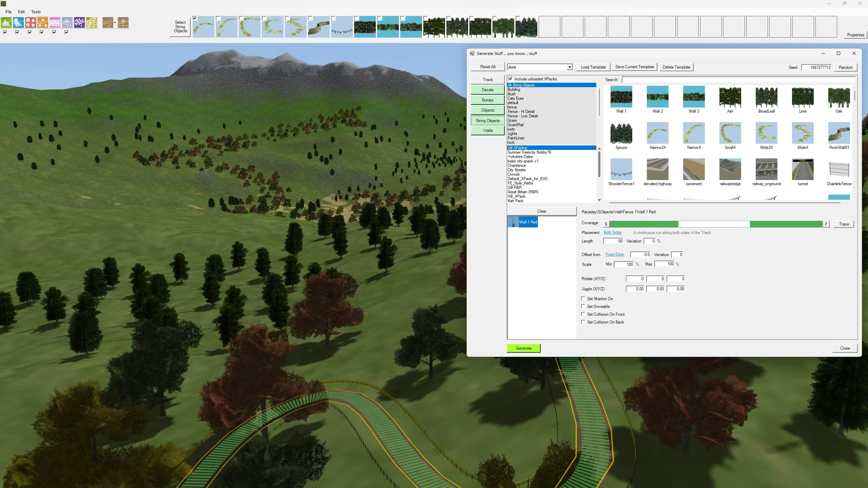Pick the Wall 1 string object thumbnail

tap(621, 97)
